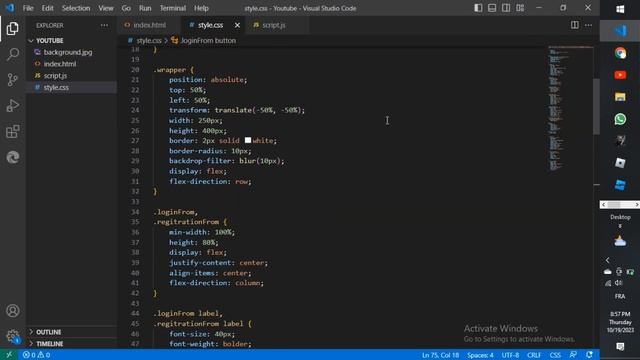Screen dimensions: 640x360
Task: Open the Run menu
Action: click(x=145, y=8)
